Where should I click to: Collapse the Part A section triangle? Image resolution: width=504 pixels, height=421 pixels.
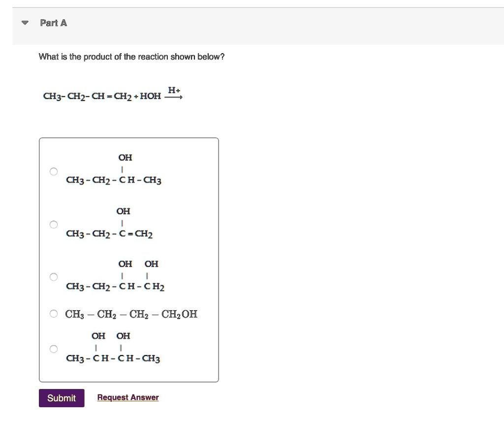coord(25,23)
